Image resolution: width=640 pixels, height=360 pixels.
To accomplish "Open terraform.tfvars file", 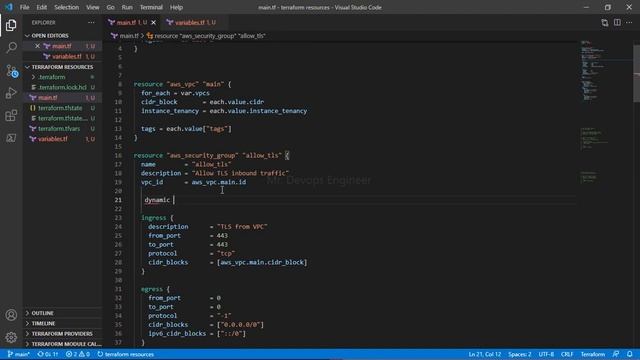I will coord(59,129).
